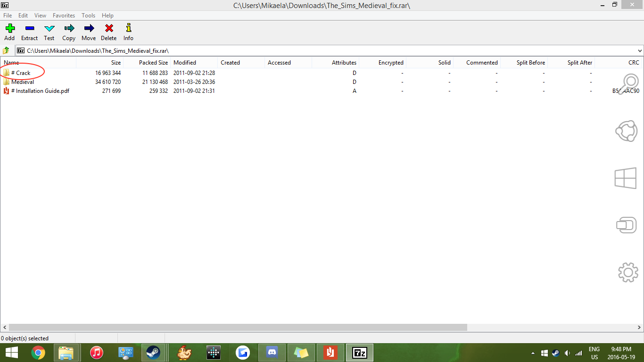Screen dimensions: 644x362
Task: Open iTunes from the taskbar
Action: (97, 353)
